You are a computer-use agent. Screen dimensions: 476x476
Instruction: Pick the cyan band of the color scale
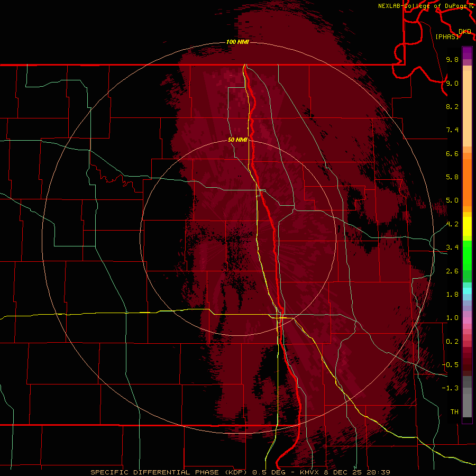[467, 291]
